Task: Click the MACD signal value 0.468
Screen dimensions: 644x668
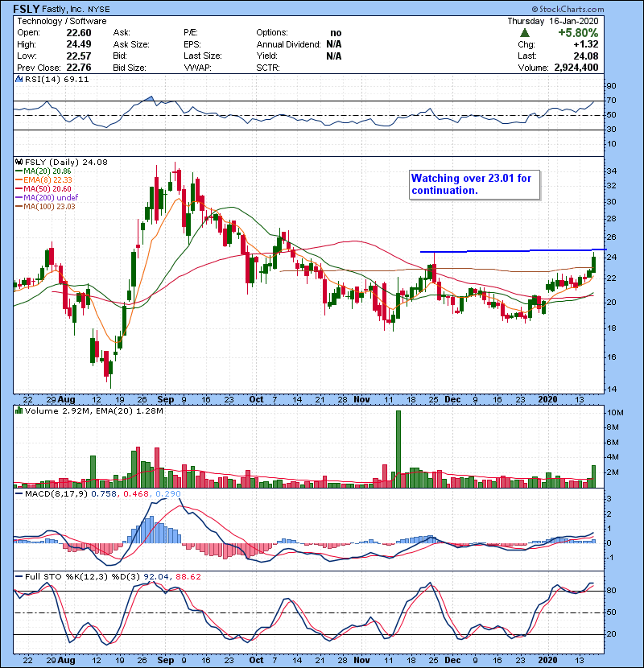Action: (x=135, y=493)
